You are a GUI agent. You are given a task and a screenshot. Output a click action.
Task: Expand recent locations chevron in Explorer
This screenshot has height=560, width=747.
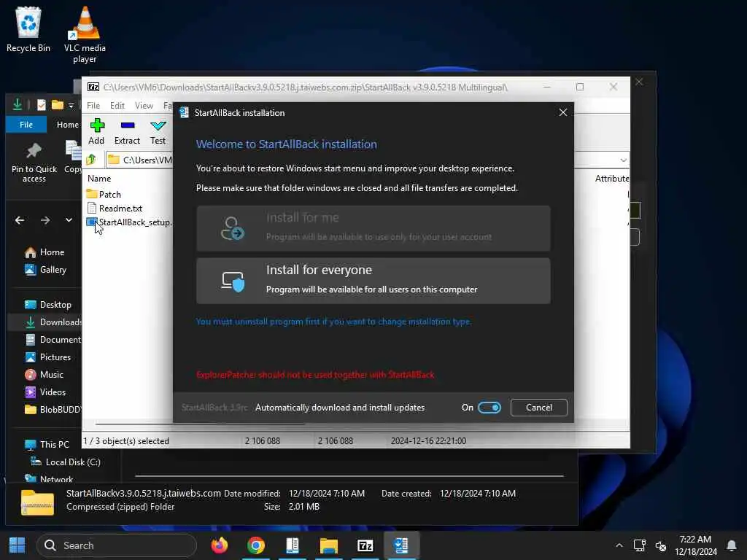69,220
